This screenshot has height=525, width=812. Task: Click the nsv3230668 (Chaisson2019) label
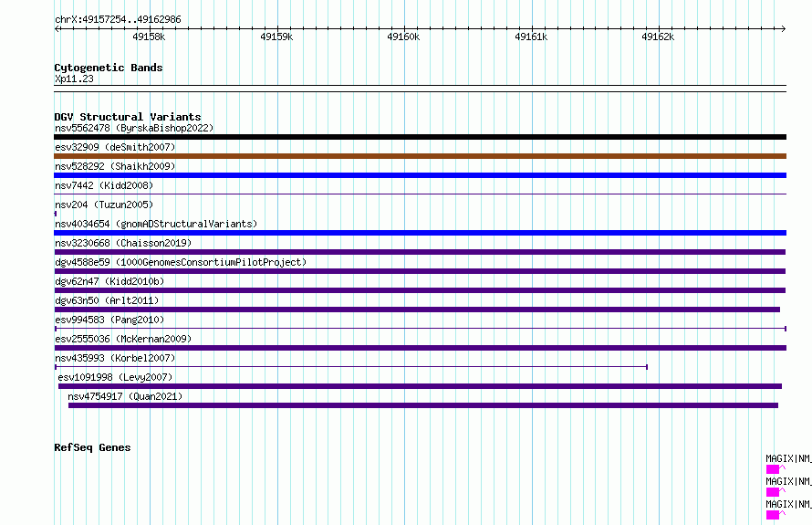click(123, 243)
